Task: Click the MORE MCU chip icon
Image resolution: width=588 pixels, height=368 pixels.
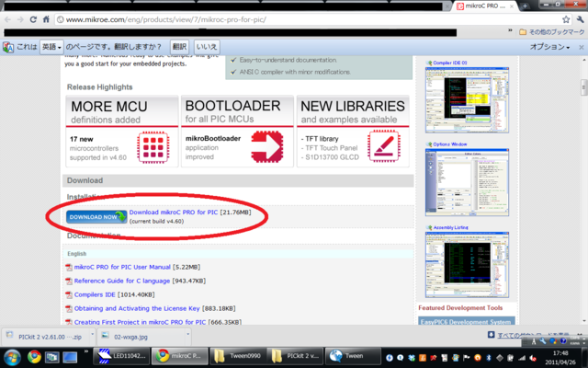Action: pos(153,147)
